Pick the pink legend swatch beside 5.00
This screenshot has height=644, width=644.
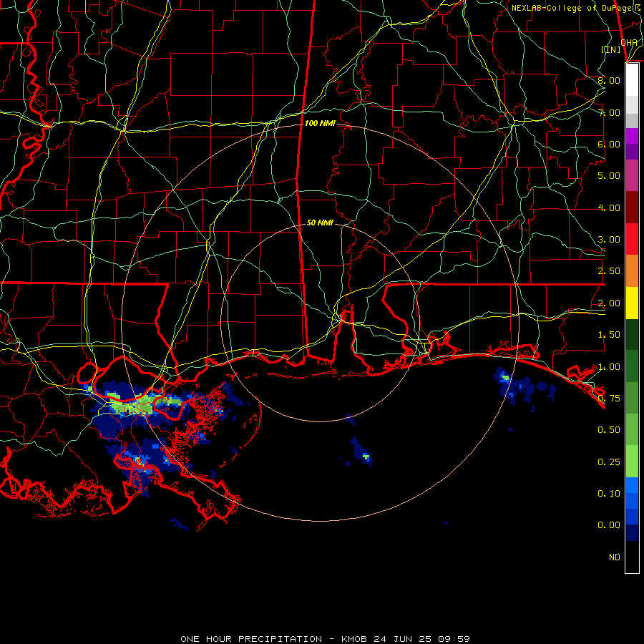(x=632, y=175)
